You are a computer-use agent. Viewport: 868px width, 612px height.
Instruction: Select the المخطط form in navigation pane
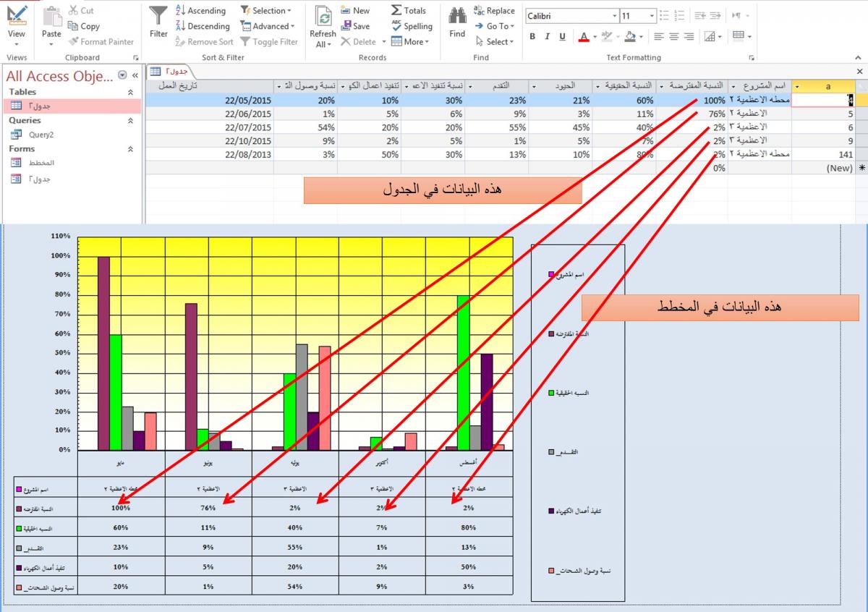[x=72, y=163]
